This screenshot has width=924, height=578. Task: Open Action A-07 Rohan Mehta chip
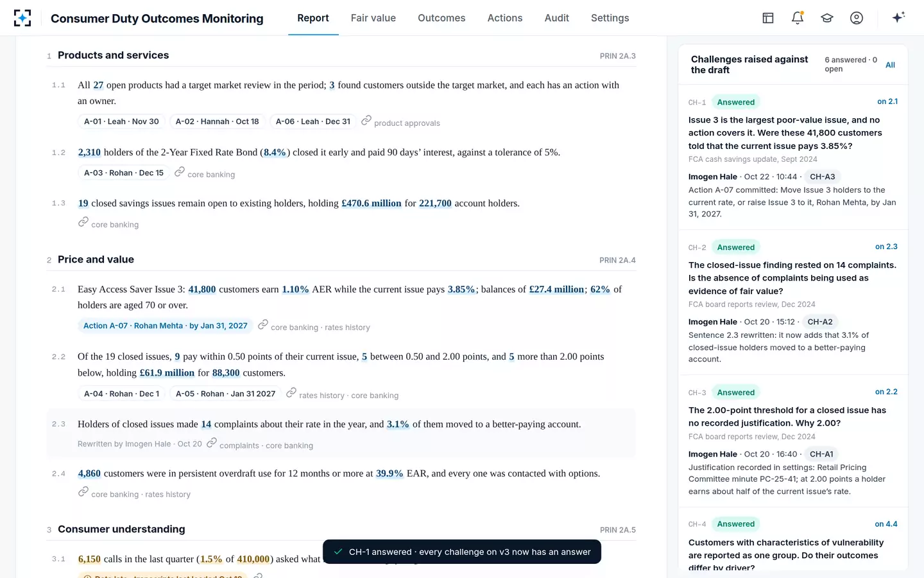pos(166,326)
